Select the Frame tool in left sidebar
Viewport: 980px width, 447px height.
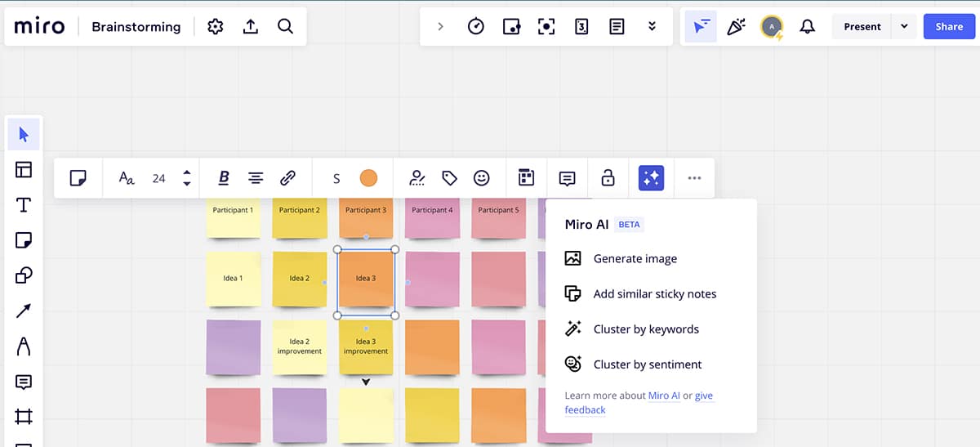24,417
